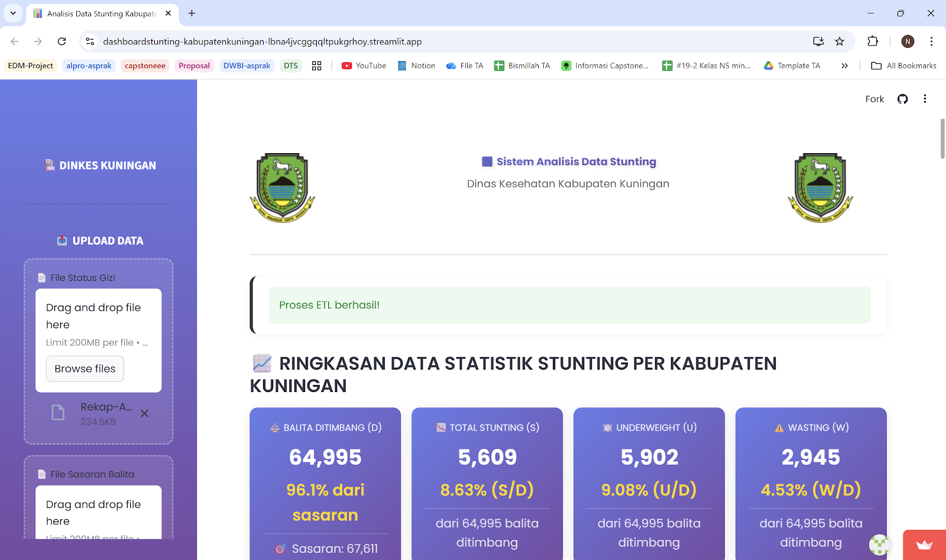This screenshot has height=560, width=946.
Task: Click the Fork link
Action: [x=874, y=99]
